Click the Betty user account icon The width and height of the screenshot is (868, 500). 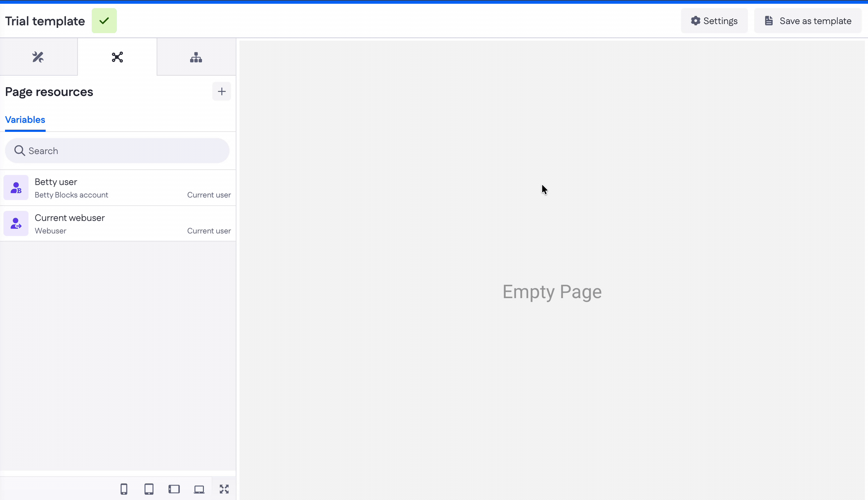coord(16,188)
